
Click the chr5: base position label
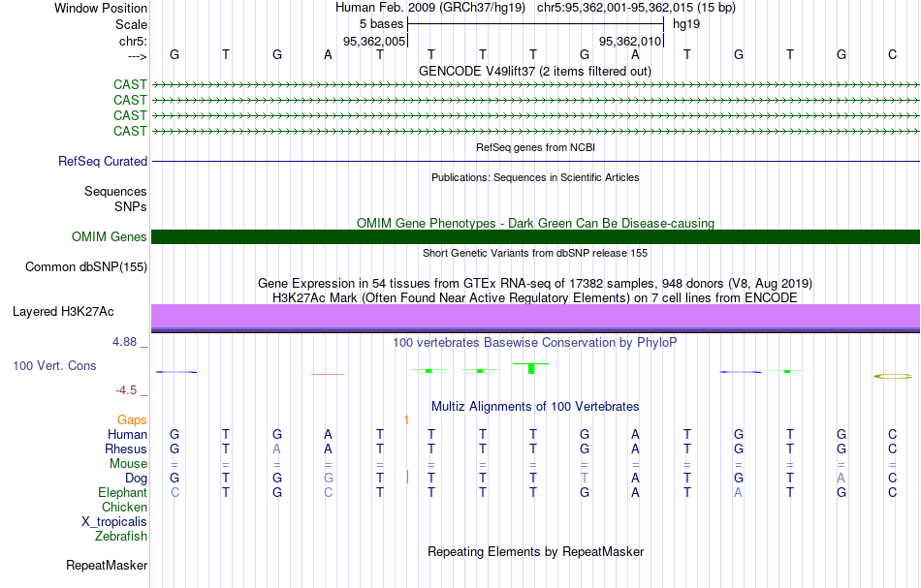pyautogui.click(x=133, y=41)
